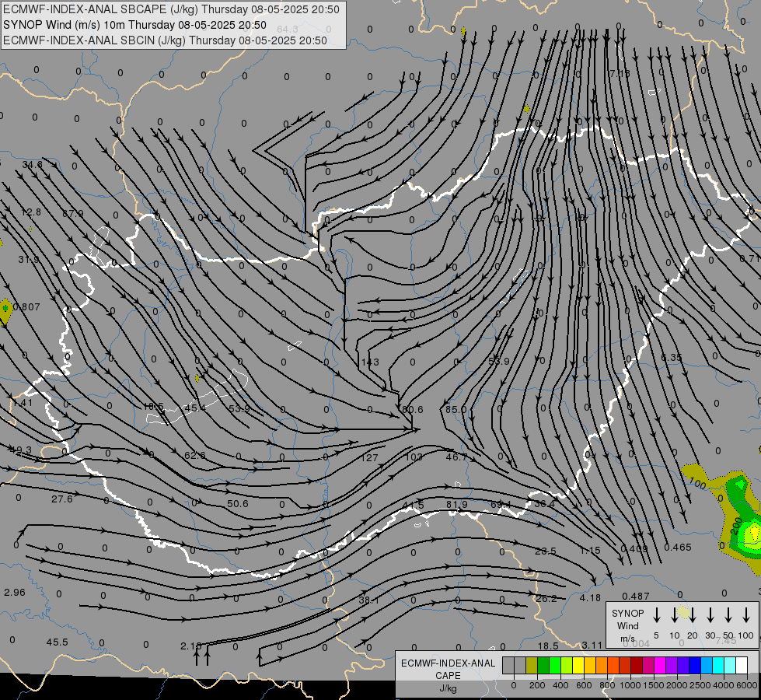Click the CAPE value 41.5 on the map
The height and width of the screenshot is (700, 761).
tap(413, 506)
